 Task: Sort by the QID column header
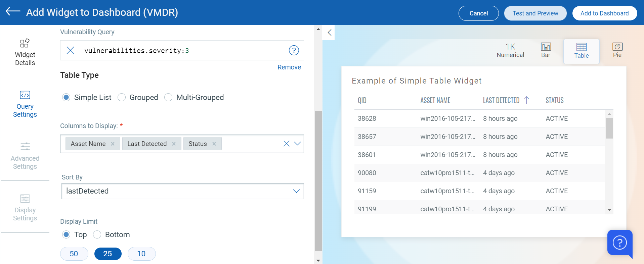pos(362,100)
